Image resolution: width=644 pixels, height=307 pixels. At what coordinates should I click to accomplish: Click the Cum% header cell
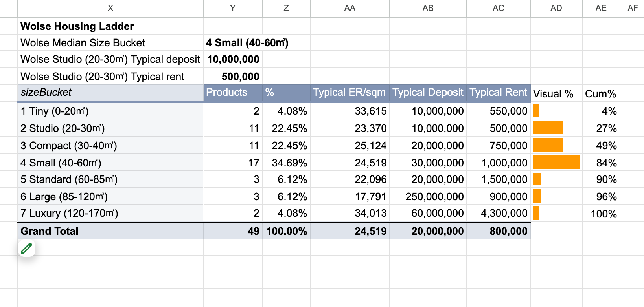coord(601,94)
